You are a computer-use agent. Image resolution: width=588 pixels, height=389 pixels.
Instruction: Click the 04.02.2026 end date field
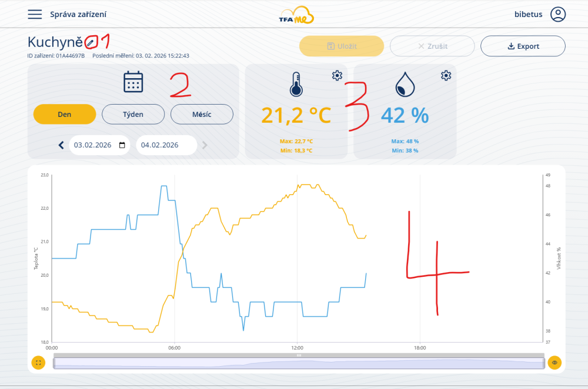(166, 145)
